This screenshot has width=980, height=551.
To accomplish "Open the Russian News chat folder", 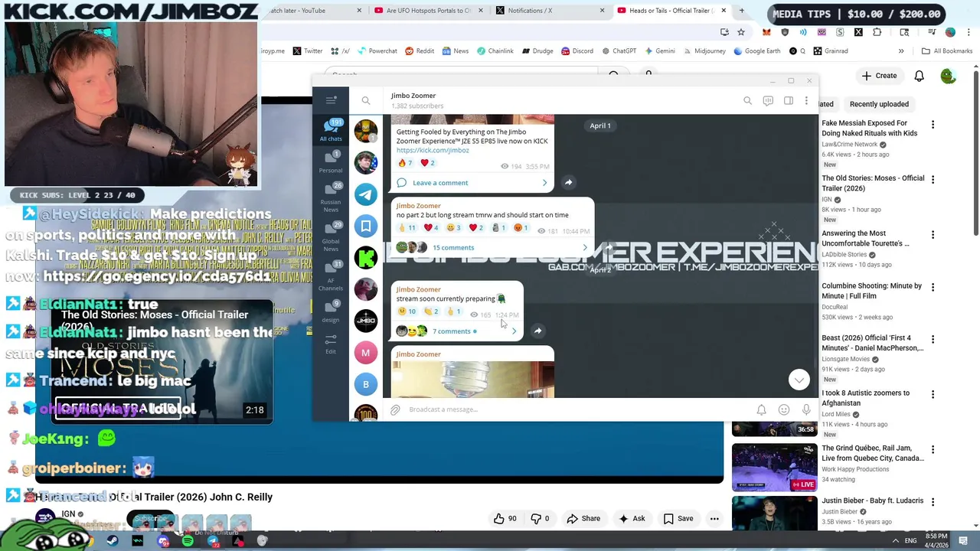I will 331,197.
